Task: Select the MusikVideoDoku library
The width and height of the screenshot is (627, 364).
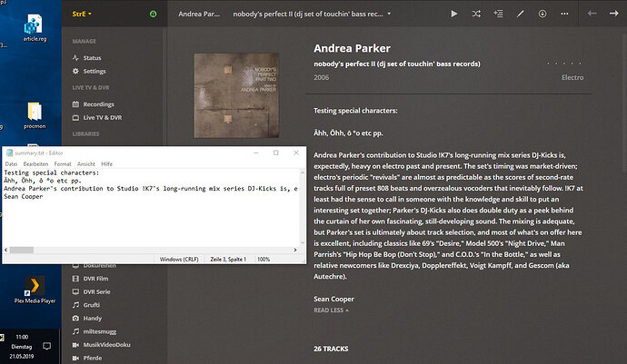Action: [106, 345]
